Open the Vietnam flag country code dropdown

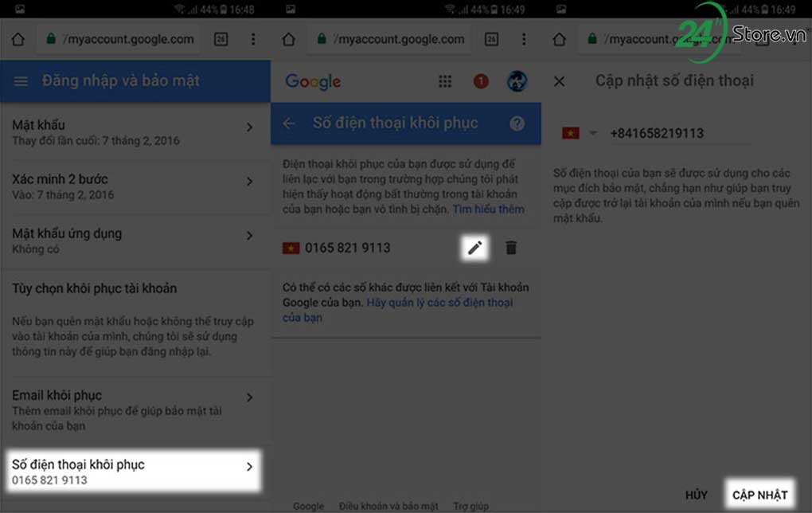[x=580, y=133]
